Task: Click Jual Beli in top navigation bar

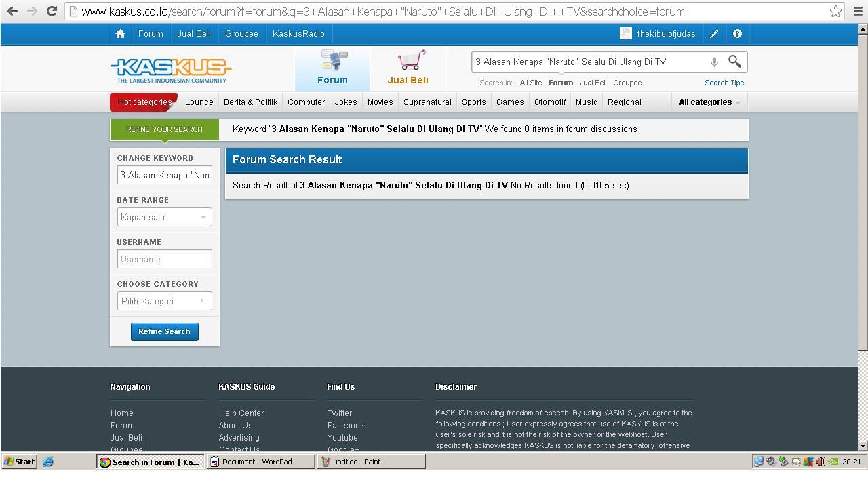Action: pos(194,34)
